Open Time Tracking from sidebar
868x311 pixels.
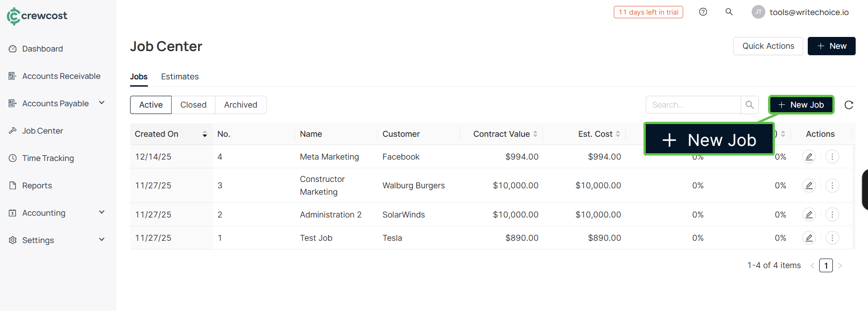pos(48,158)
